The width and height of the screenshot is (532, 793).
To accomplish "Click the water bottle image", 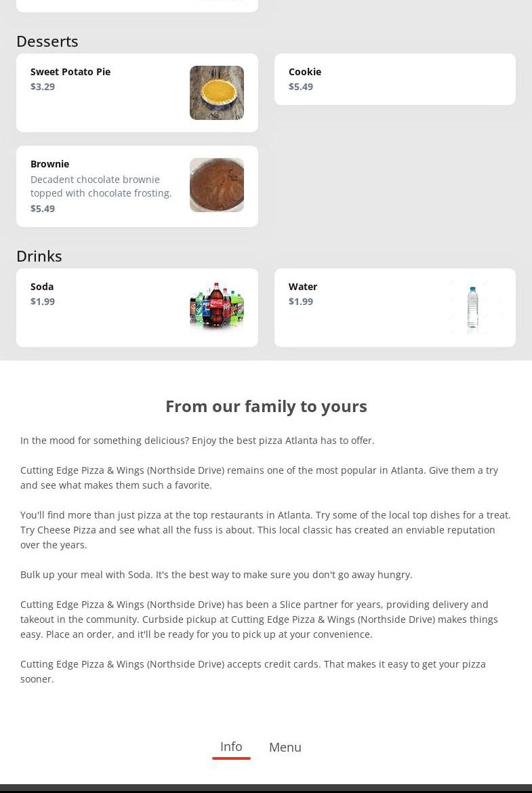I will [x=474, y=308].
